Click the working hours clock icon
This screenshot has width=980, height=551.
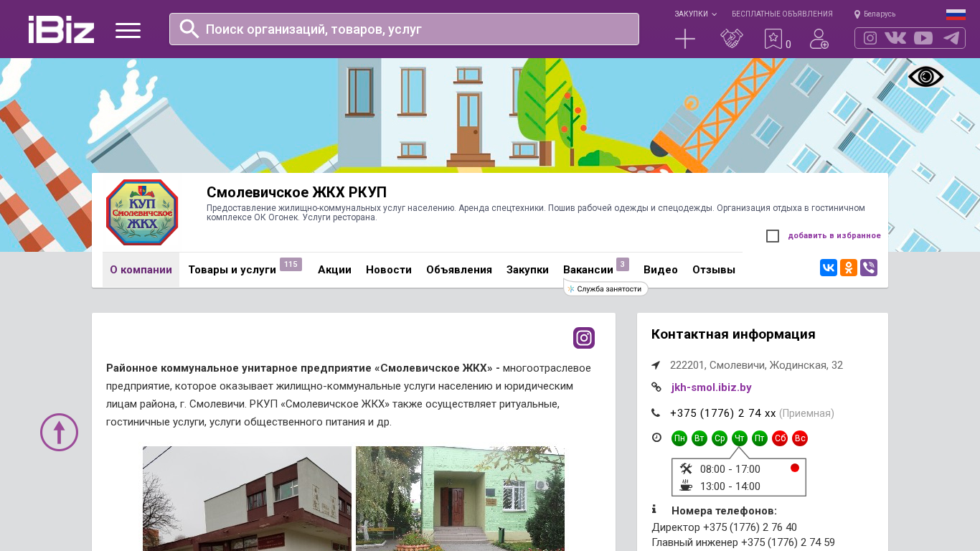pos(656,438)
